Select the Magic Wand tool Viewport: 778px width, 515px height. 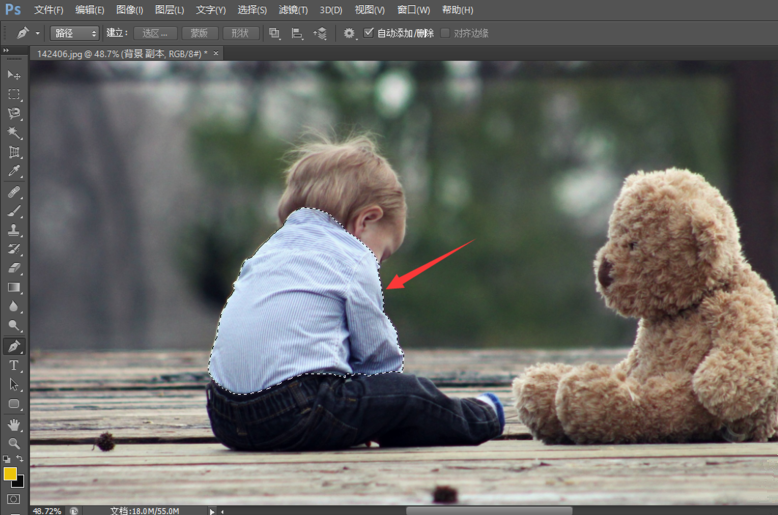pos(14,133)
